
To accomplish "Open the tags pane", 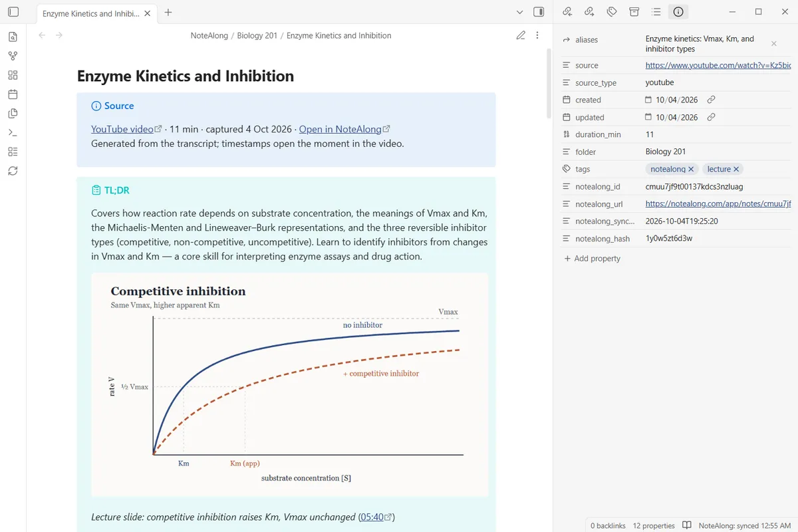I will tap(612, 11).
